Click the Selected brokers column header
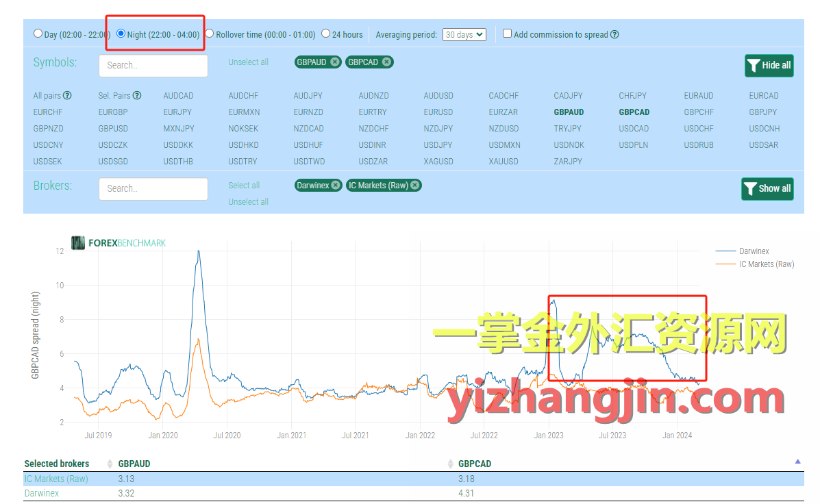 coord(56,464)
